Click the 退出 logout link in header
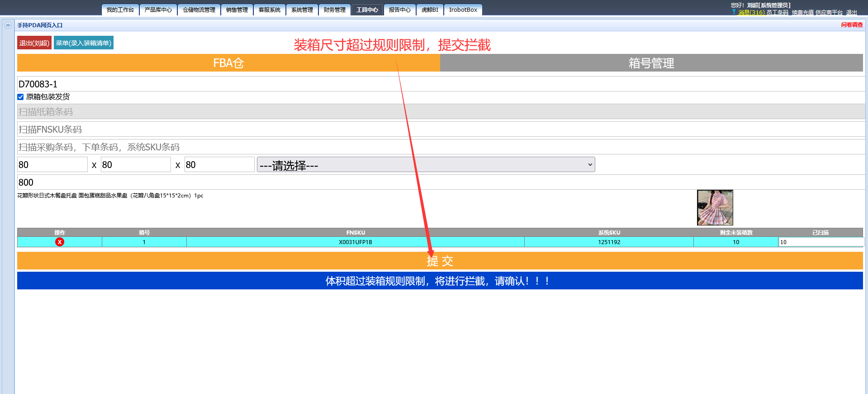Screen dimensions: 868x394 click(x=852, y=13)
